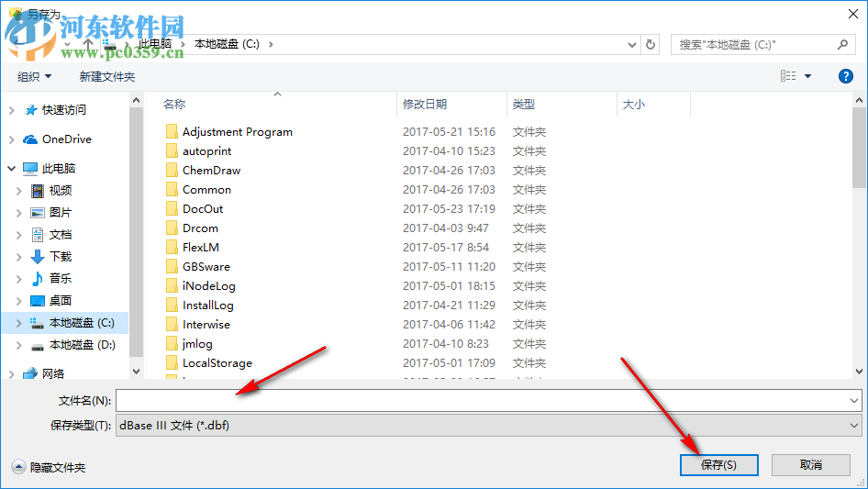Viewport: 868px width, 489px height.
Task: Click the DocOut folder icon
Action: [x=172, y=209]
